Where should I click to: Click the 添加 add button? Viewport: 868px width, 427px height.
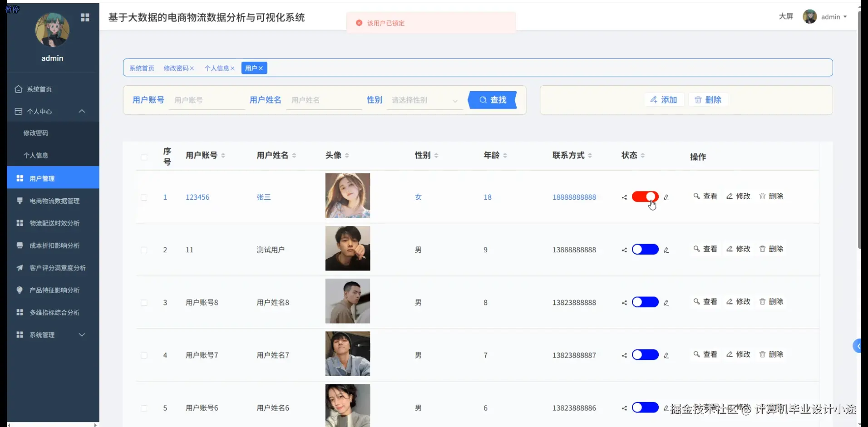[664, 100]
